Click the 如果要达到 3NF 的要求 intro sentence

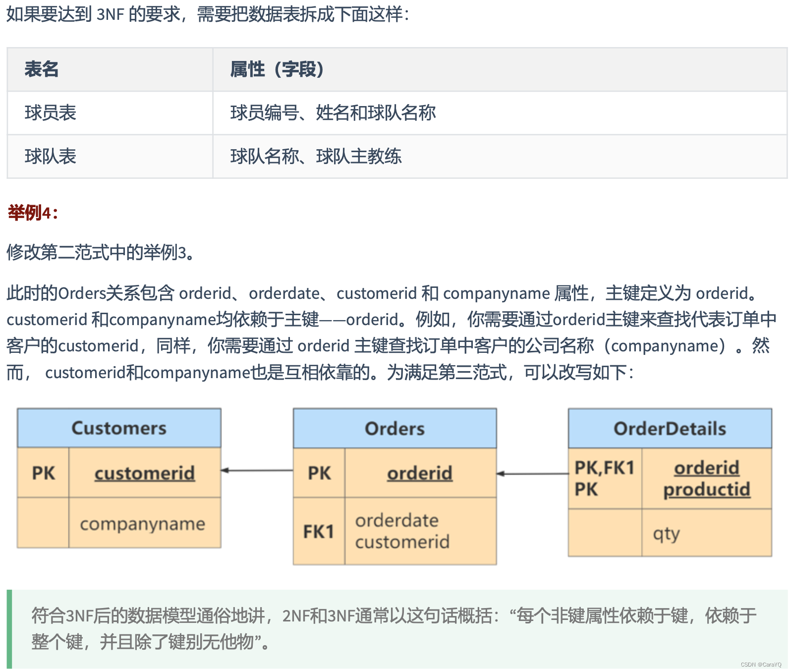(208, 14)
